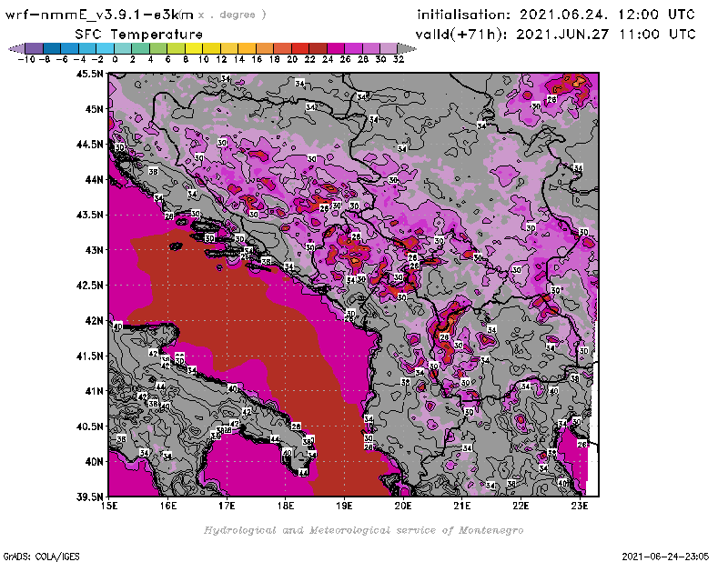Click the light purple 30 to 32 swatch
The image size is (728, 562).
pyautogui.click(x=389, y=48)
